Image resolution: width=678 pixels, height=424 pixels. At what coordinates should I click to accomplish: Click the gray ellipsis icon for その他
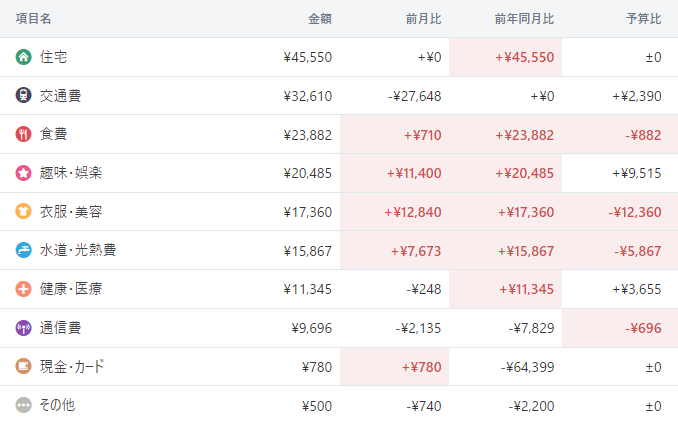tap(23, 405)
